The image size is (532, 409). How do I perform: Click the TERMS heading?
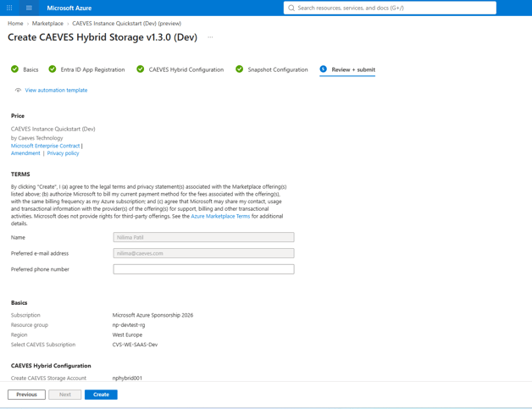tap(20, 174)
